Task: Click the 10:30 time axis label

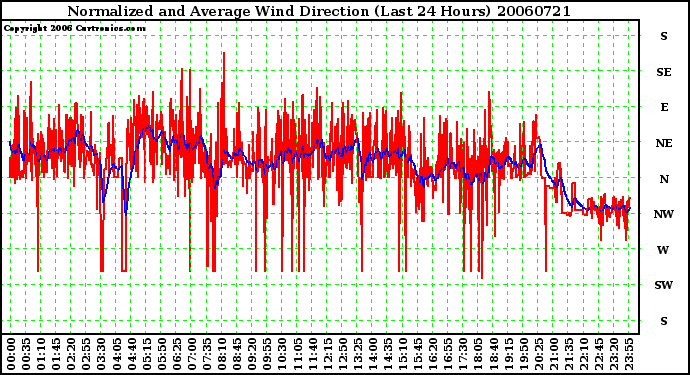Action: pos(282,354)
